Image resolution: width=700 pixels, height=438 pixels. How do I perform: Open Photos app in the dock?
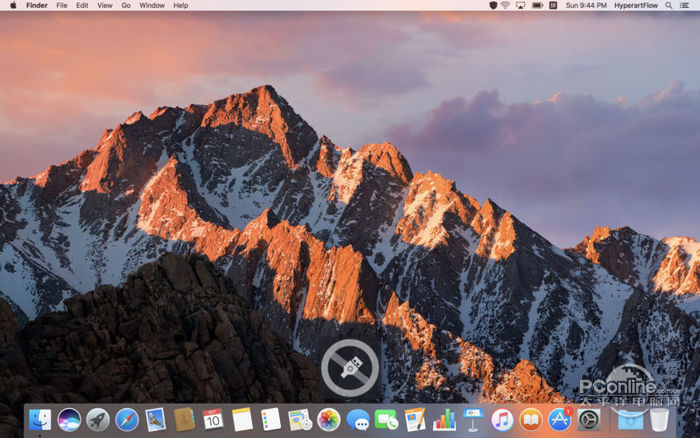[329, 420]
